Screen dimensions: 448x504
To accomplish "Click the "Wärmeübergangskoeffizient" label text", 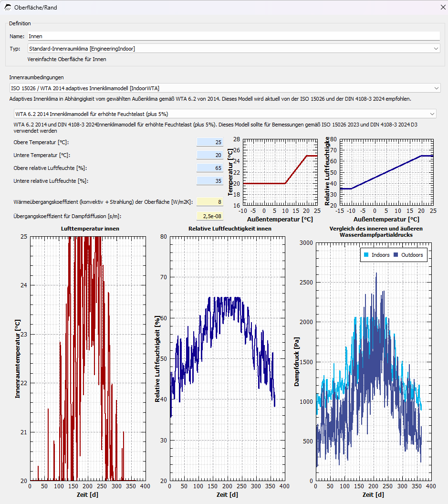I will [103, 202].
